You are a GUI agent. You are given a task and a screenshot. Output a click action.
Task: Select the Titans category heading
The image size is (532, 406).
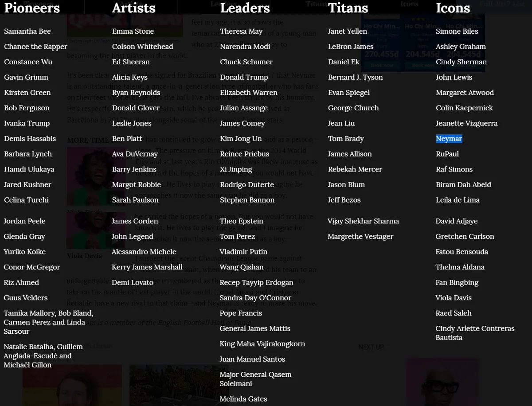coord(348,8)
